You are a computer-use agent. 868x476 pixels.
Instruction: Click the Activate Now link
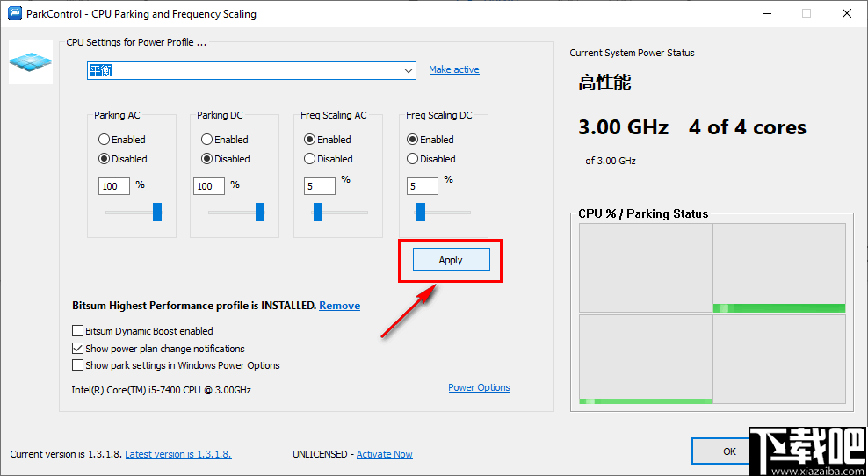point(384,454)
